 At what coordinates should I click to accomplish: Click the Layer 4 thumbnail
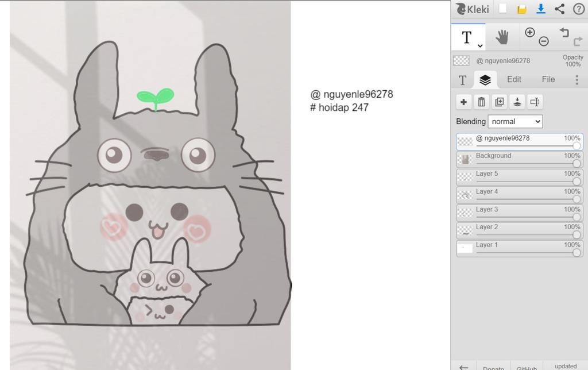pyautogui.click(x=465, y=195)
